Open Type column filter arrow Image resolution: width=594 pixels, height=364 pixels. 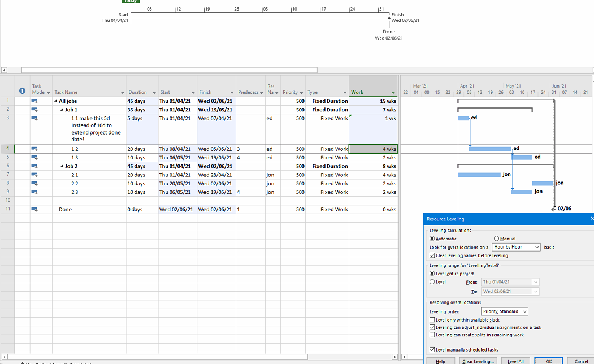click(345, 93)
